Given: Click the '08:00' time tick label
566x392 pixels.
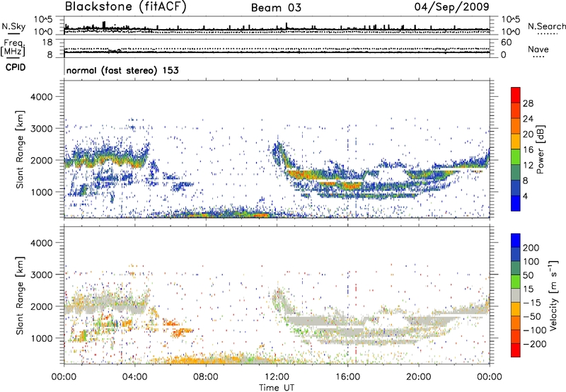Looking at the screenshot, I should tap(206, 377).
